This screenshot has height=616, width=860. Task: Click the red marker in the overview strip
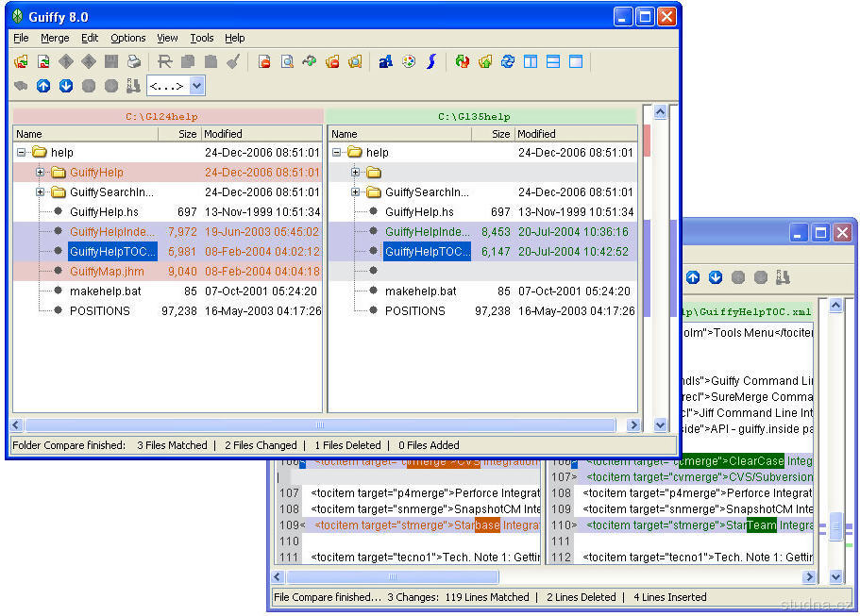pyautogui.click(x=647, y=140)
